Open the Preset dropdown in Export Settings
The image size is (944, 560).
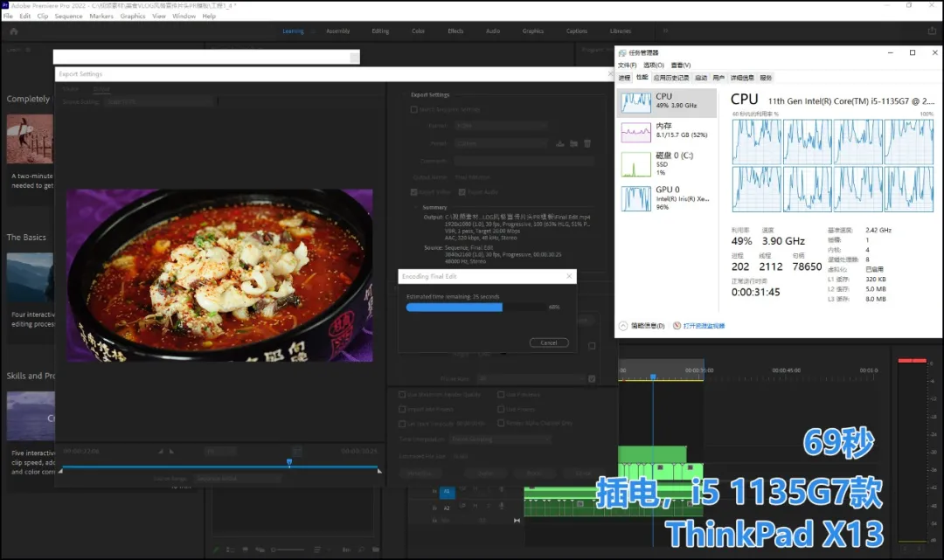(x=501, y=143)
